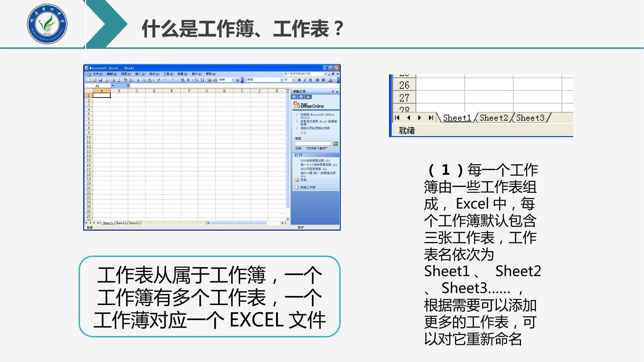
Task: Click the Home icon in task pane
Action: tap(308, 97)
